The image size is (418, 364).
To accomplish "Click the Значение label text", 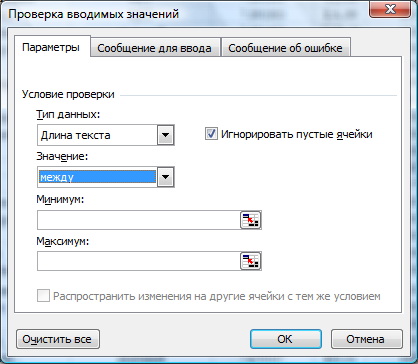I will [x=62, y=156].
